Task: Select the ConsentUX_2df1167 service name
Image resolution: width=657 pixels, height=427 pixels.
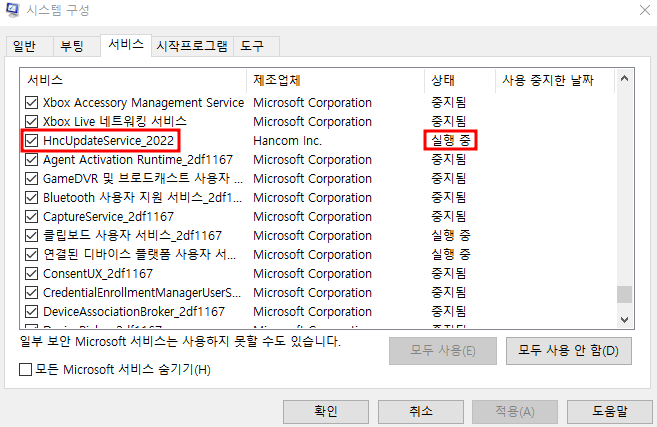Action: tap(98, 274)
